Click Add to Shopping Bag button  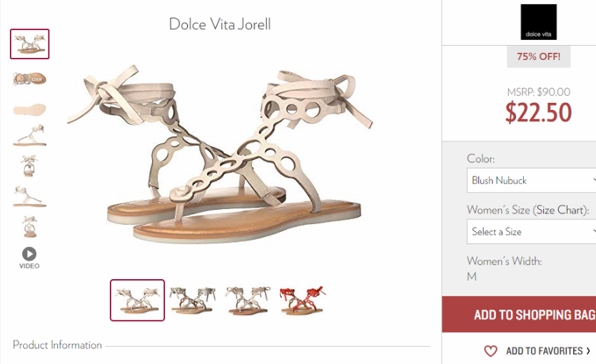519,315
